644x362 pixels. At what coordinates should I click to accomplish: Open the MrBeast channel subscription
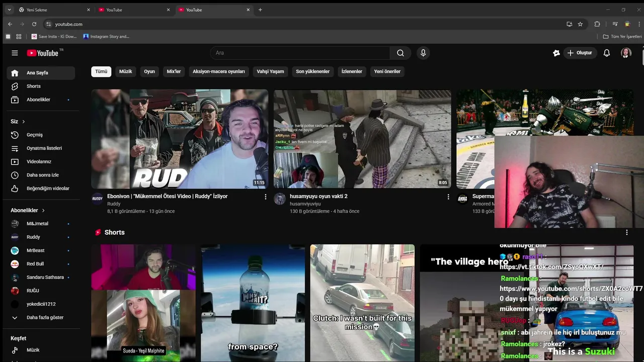click(x=41, y=250)
